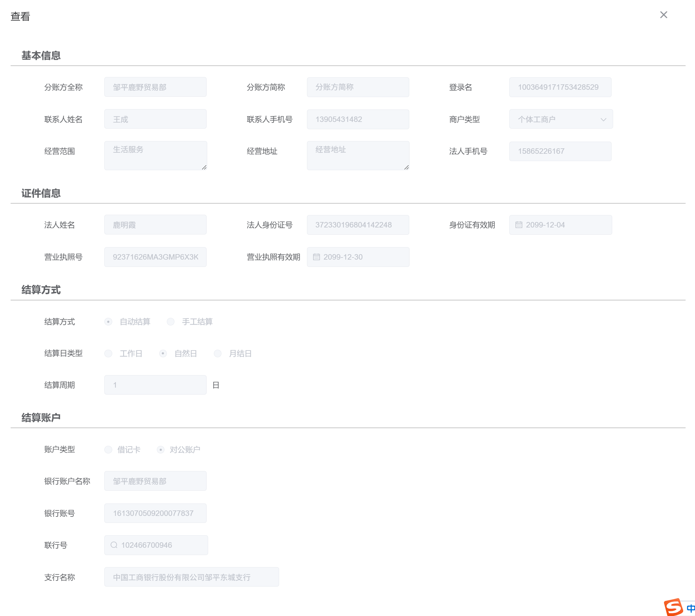Select 借记卡 account type
695x616 pixels.
[x=108, y=450]
